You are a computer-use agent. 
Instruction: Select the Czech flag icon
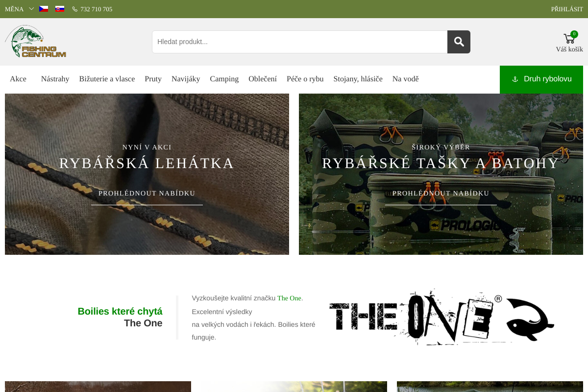coord(44,9)
